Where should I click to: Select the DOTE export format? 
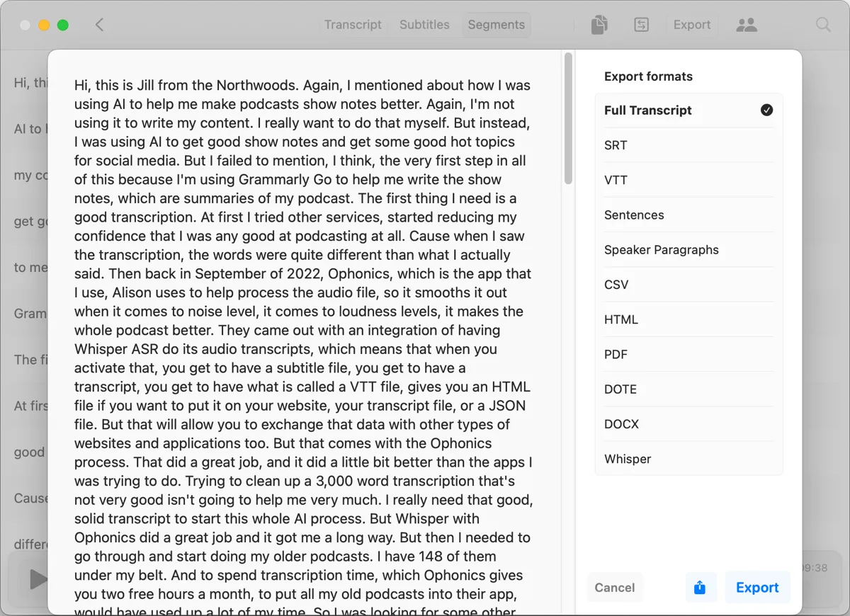pos(688,389)
